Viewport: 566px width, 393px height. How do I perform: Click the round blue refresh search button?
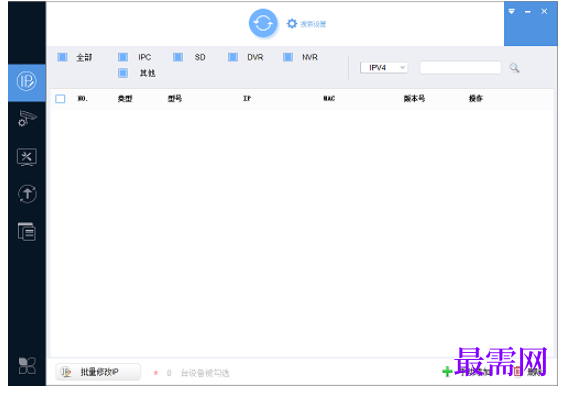click(263, 23)
